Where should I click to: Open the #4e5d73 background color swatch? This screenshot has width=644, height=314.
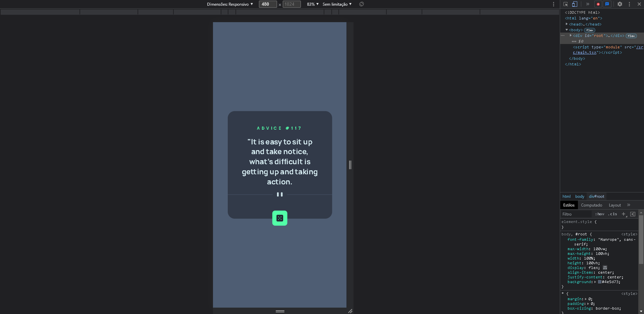click(600, 282)
